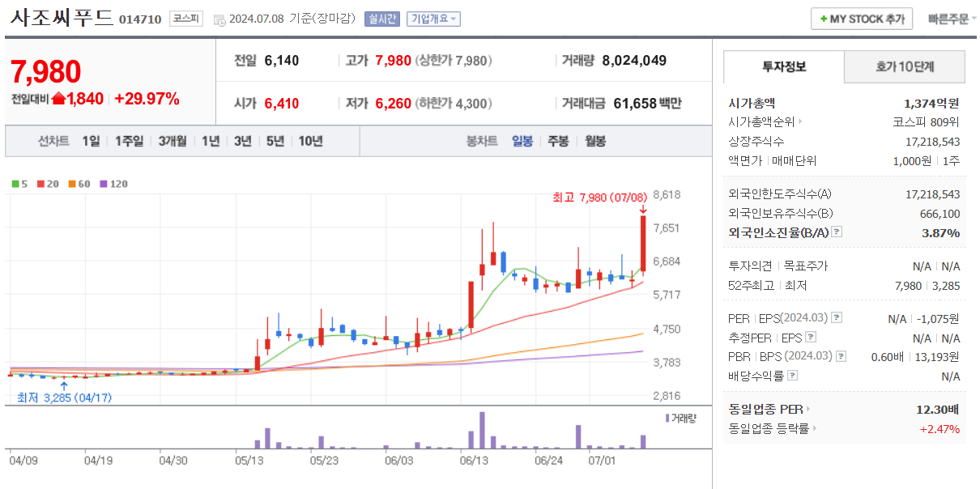Click the 목표주가 label
This screenshot has width=980, height=489.
[806, 266]
